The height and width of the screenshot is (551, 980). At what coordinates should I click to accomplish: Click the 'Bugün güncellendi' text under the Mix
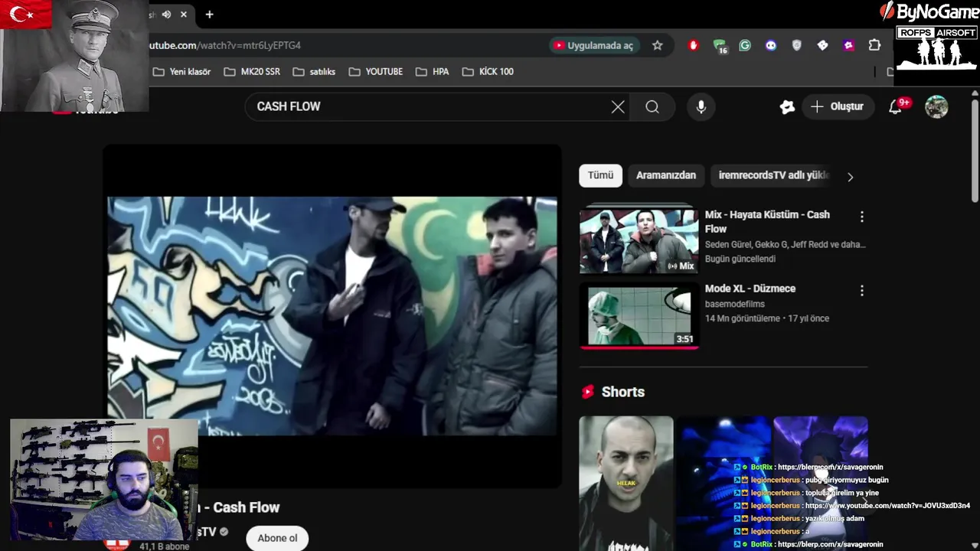click(740, 259)
